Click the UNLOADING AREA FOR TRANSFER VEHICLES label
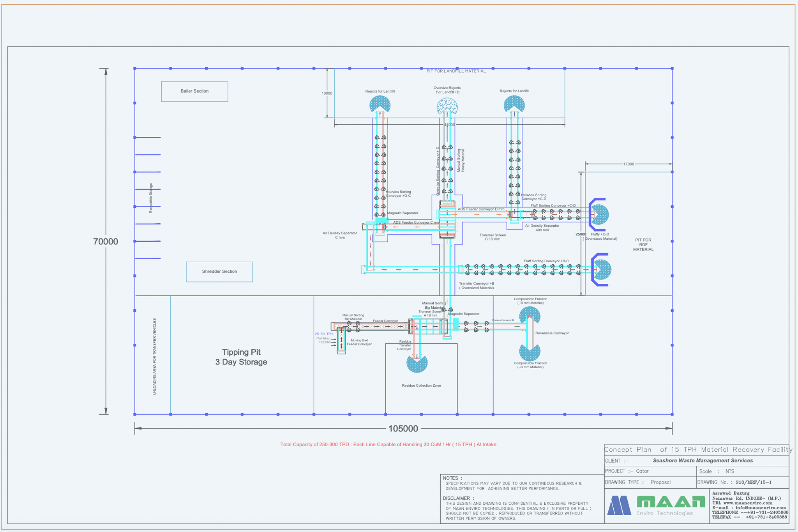The width and height of the screenshot is (798, 532). [154, 357]
